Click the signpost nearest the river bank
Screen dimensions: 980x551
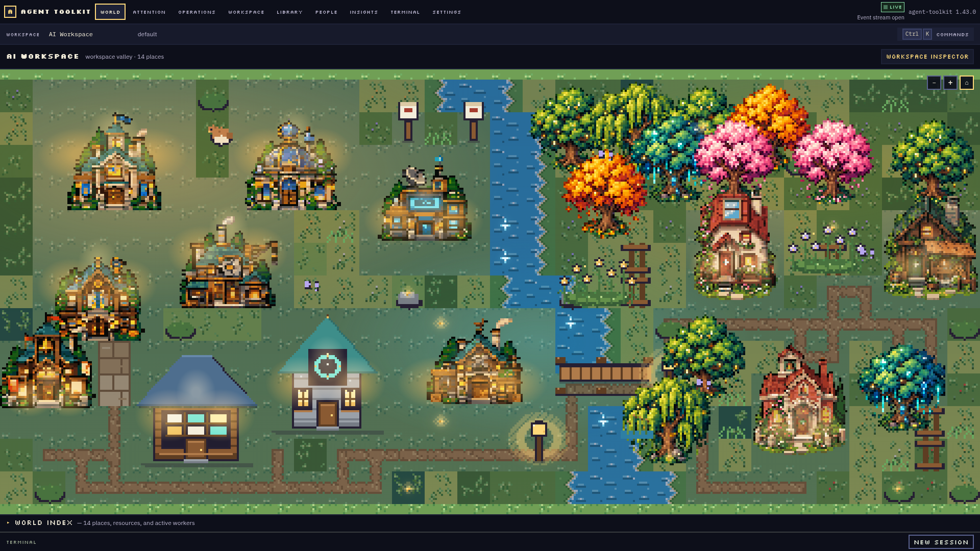474,121
